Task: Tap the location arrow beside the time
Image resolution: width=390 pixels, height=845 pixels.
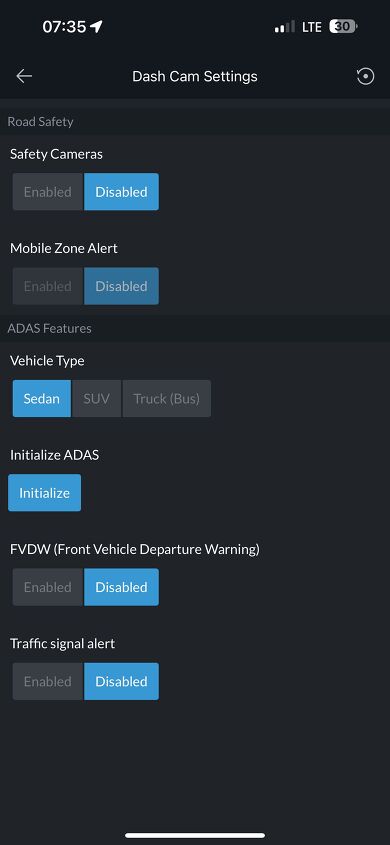Action: pos(97,27)
